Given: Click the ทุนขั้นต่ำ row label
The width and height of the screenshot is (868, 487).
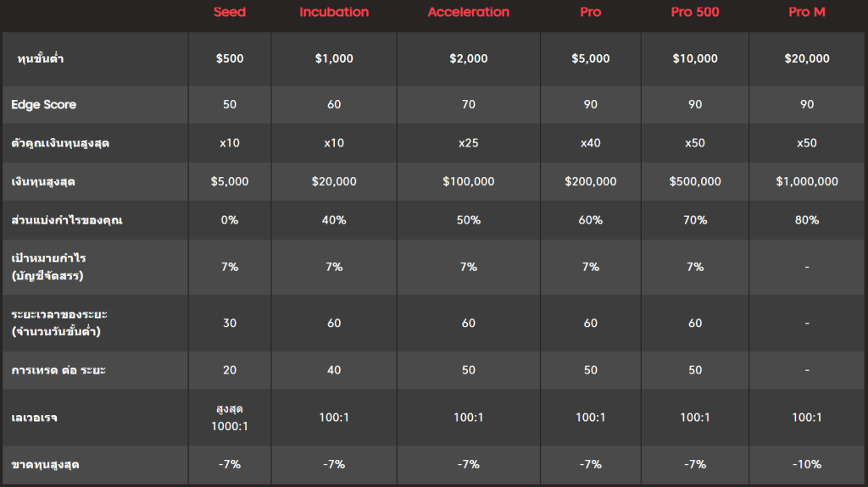Looking at the screenshot, I should (41, 58).
